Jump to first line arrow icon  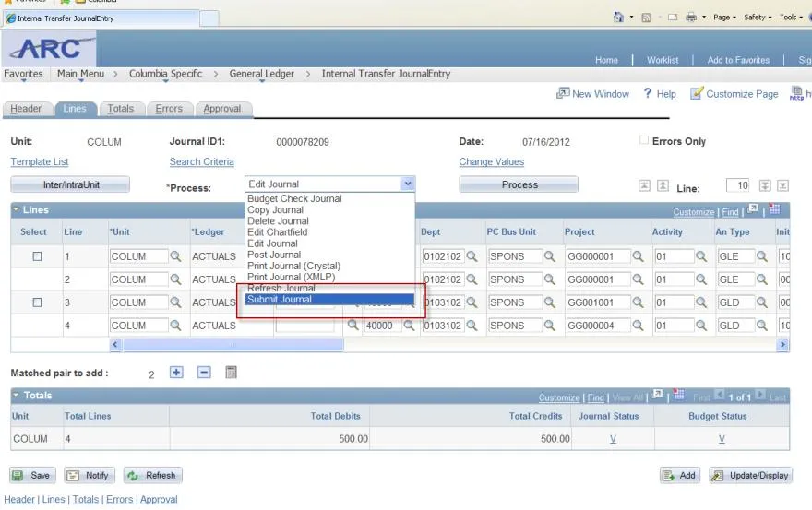pyautogui.click(x=644, y=185)
